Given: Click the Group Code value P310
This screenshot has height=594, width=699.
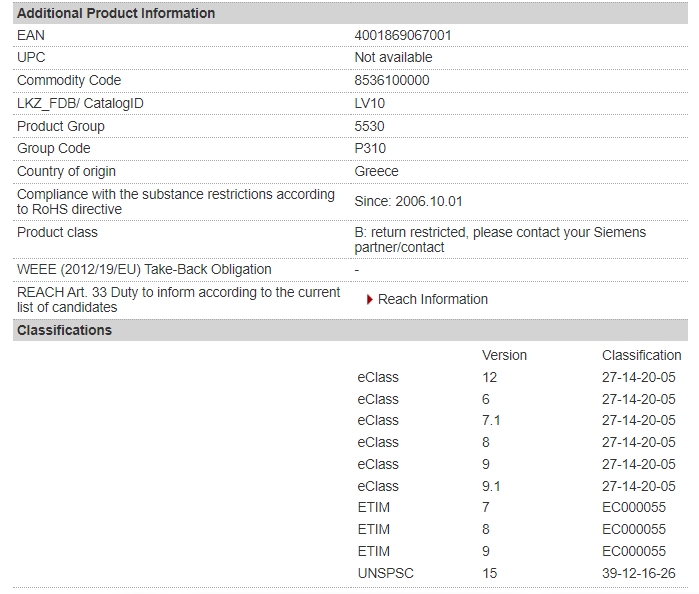Looking at the screenshot, I should (370, 148).
